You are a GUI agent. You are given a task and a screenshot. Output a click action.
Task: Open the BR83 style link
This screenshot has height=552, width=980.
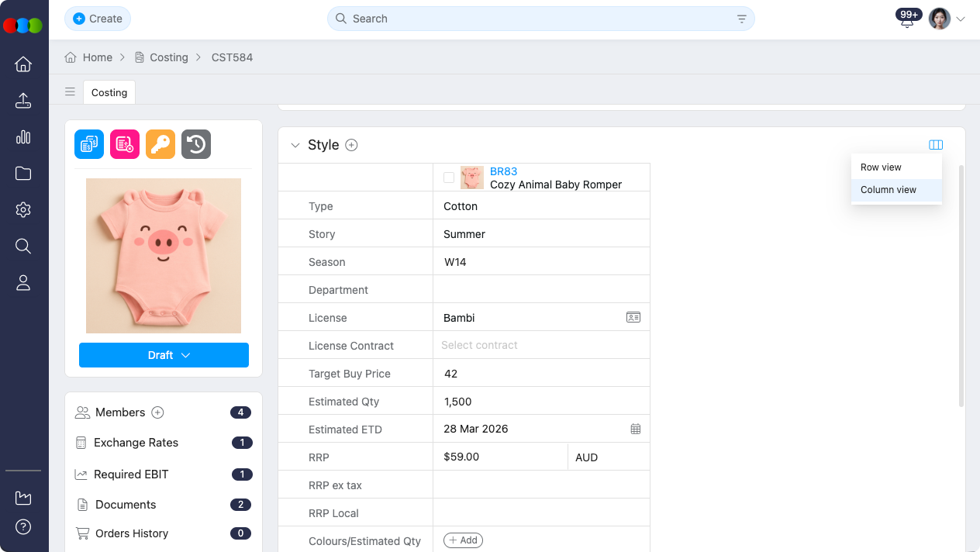[503, 171]
